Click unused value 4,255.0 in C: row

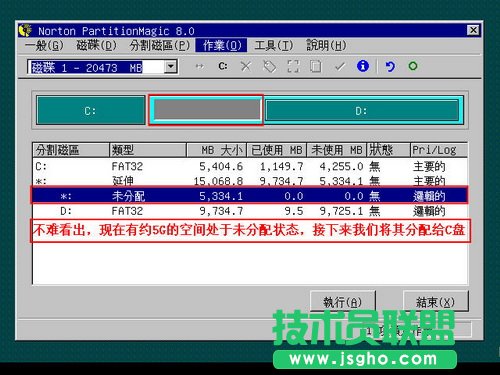pyautogui.click(x=341, y=166)
